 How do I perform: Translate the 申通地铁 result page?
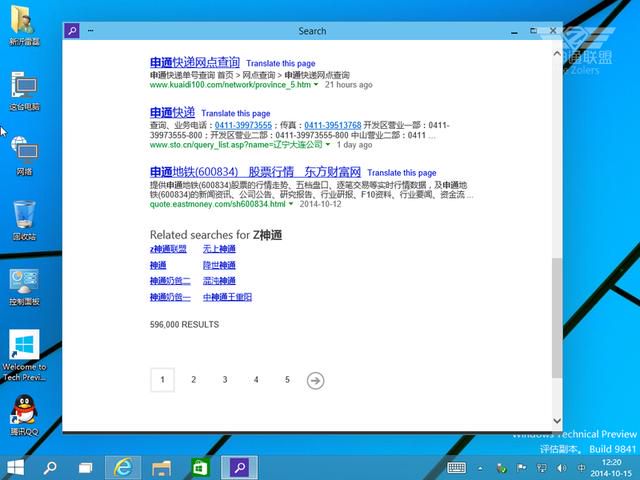pyautogui.click(x=402, y=173)
